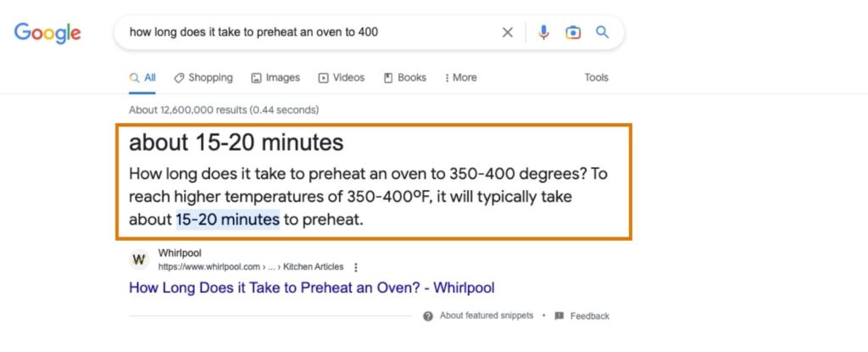Switch to the Images tab

click(x=275, y=77)
